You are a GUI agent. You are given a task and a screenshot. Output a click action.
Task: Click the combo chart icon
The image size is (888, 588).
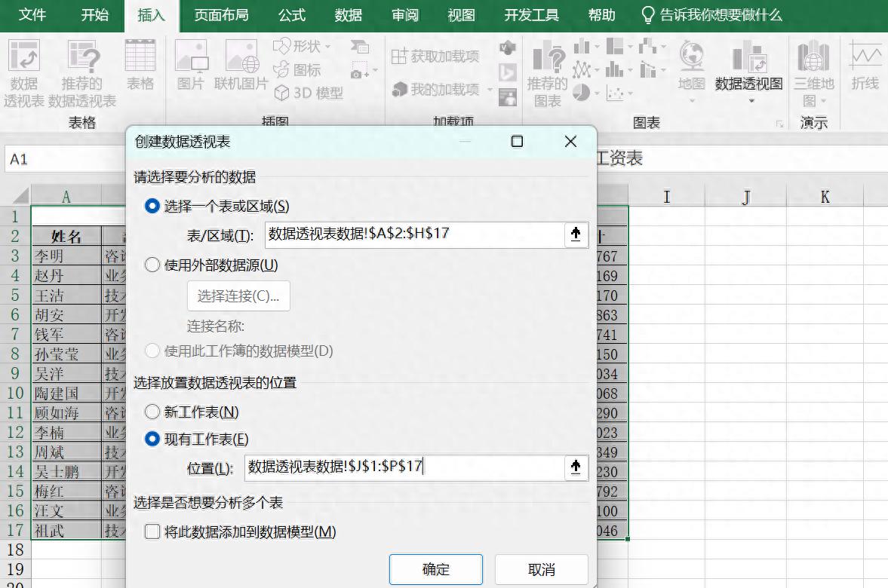pyautogui.click(x=647, y=70)
